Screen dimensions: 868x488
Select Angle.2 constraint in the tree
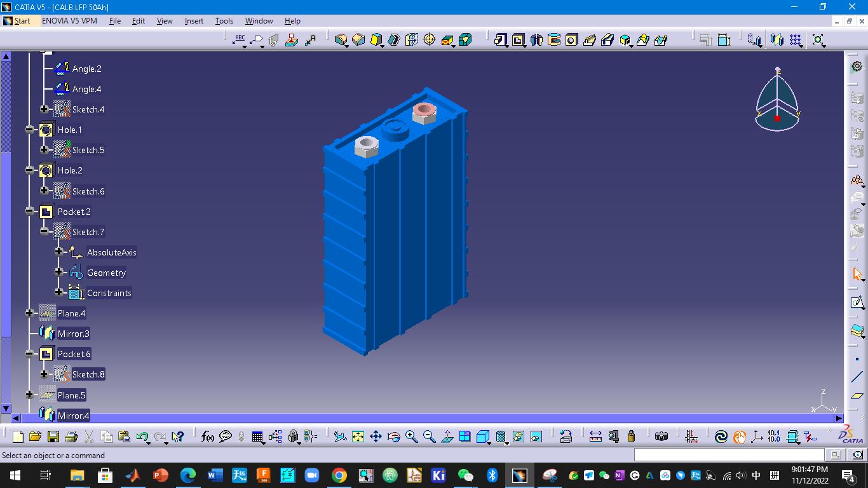tap(87, 69)
